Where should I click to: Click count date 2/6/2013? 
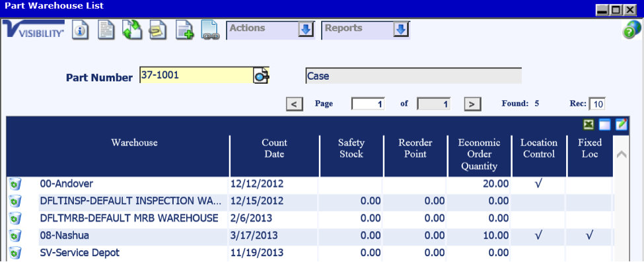tap(252, 218)
